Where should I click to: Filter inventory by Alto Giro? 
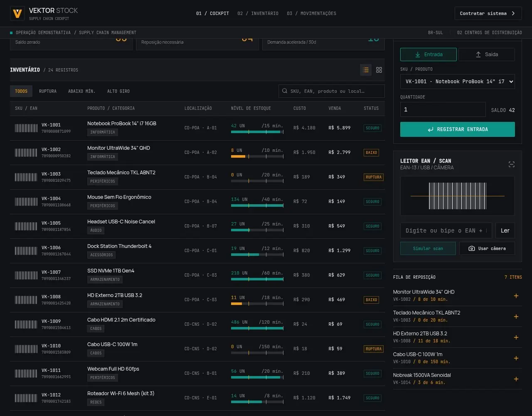[x=118, y=91]
